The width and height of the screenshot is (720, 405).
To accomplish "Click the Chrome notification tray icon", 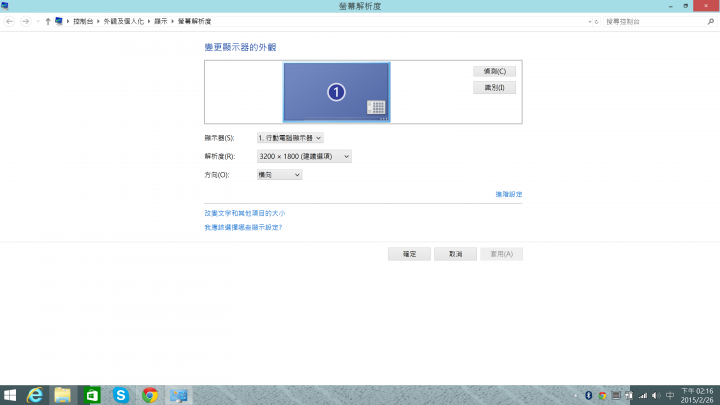I will 602,395.
